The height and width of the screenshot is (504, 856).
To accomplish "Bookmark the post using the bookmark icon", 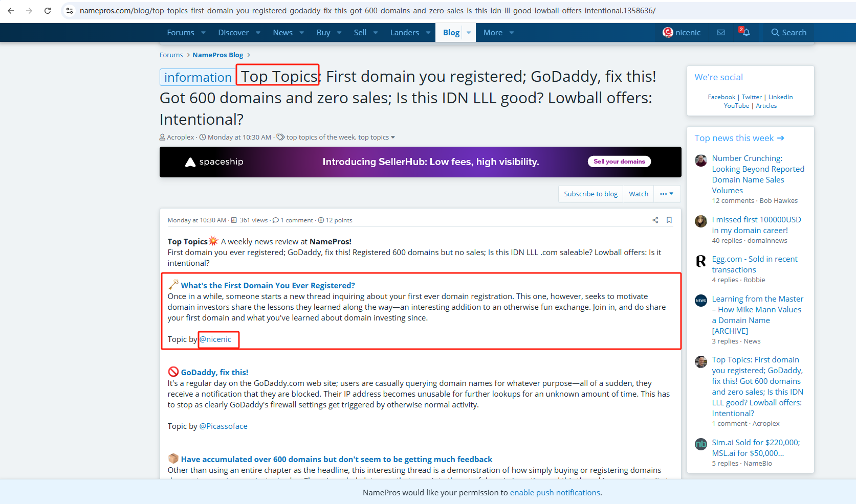I will click(669, 220).
